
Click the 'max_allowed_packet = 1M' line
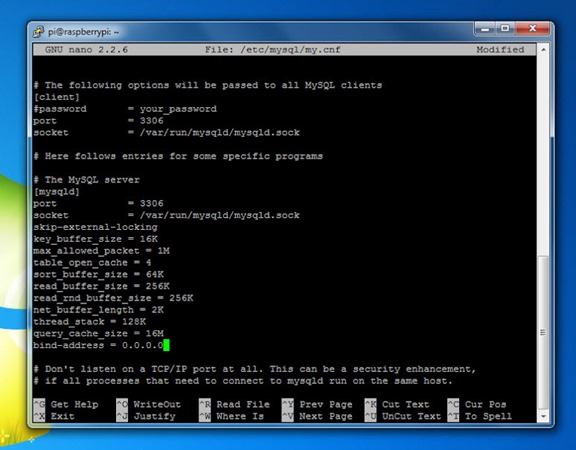(101, 251)
